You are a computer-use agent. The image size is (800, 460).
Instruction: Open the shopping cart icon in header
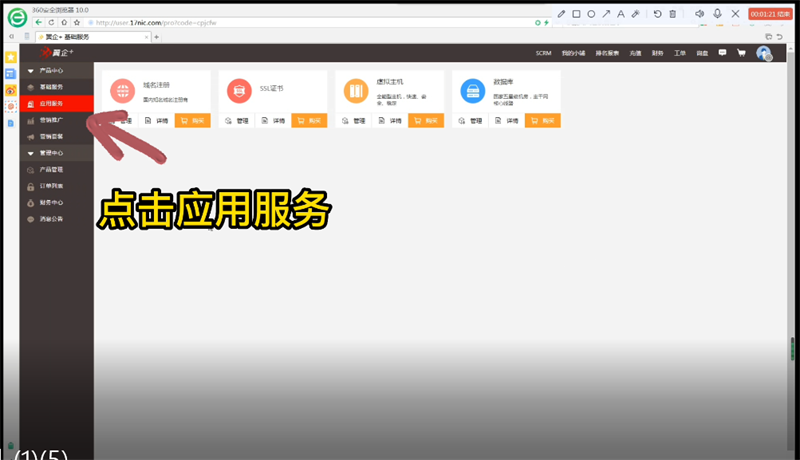741,53
